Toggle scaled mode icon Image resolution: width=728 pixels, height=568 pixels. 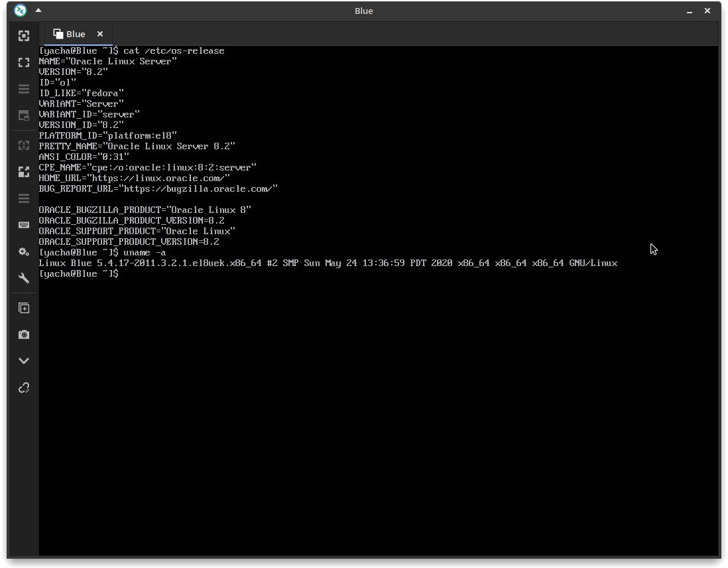point(24,172)
